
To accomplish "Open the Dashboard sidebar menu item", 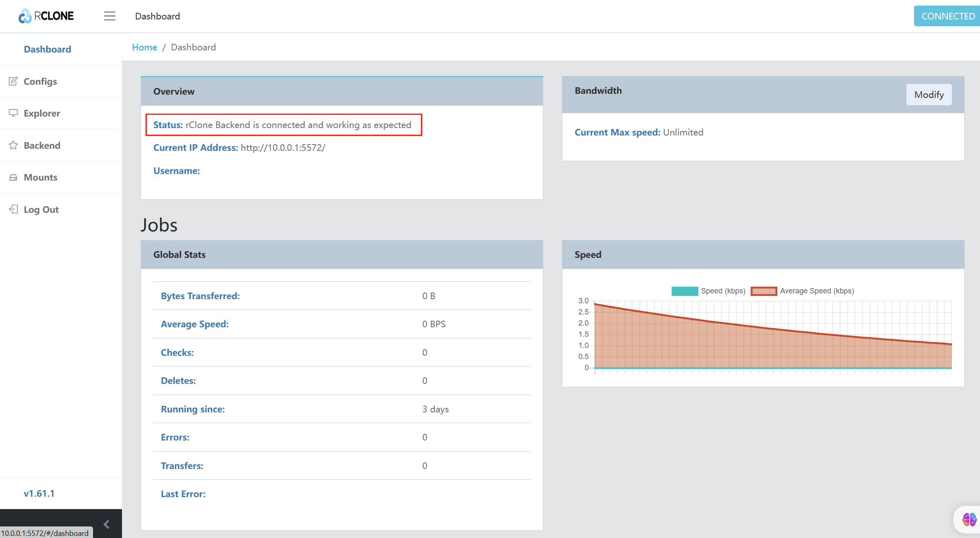I will 47,49.
